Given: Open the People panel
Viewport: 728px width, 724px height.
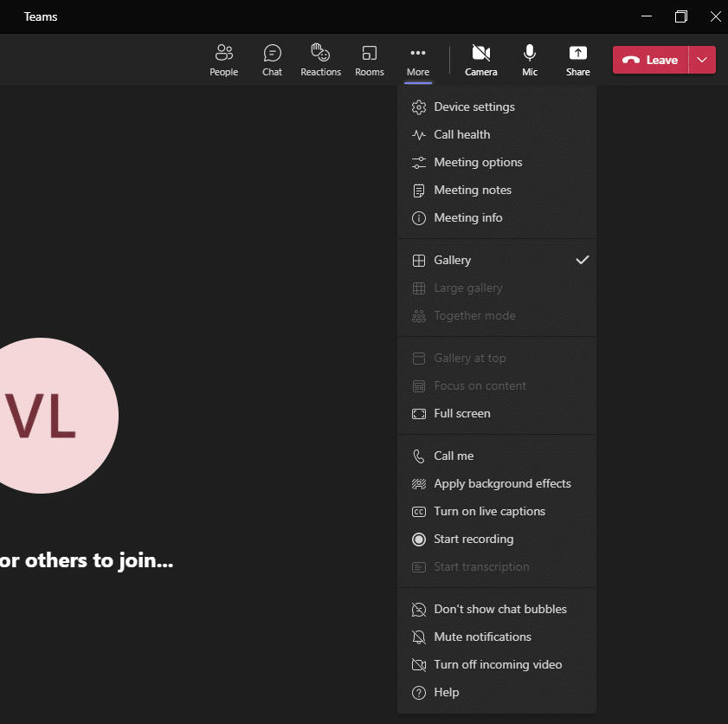Looking at the screenshot, I should coord(223,59).
